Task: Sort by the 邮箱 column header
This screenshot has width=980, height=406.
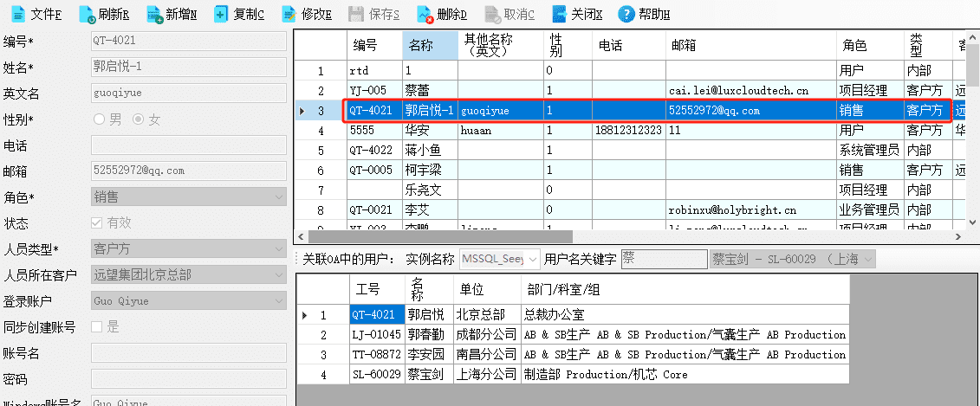Action: [751, 46]
